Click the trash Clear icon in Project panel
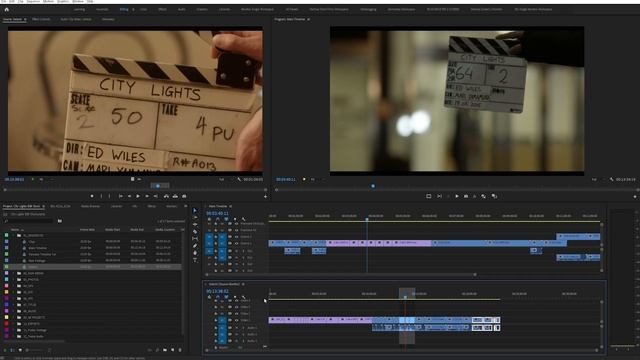Screen dimensions: 640x360 (x=180, y=350)
